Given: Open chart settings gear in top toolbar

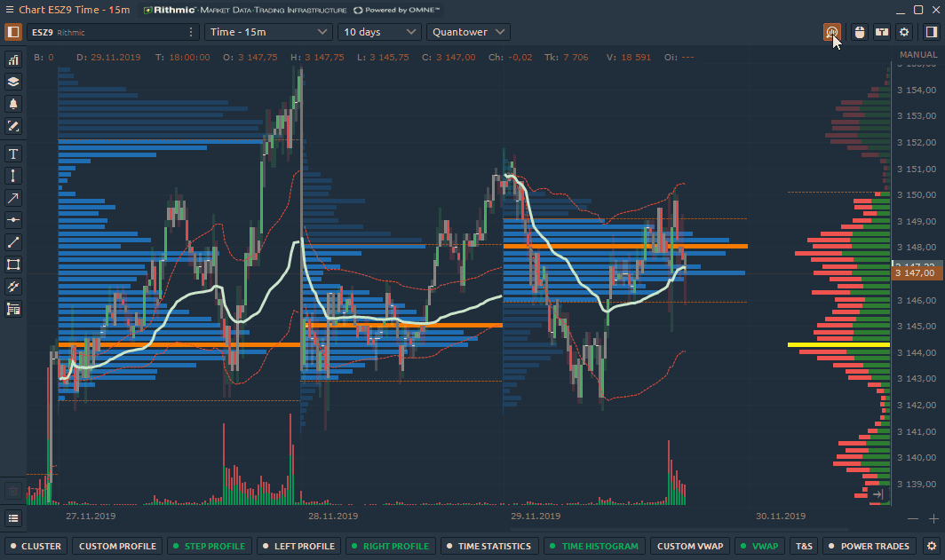Looking at the screenshot, I should pos(904,32).
